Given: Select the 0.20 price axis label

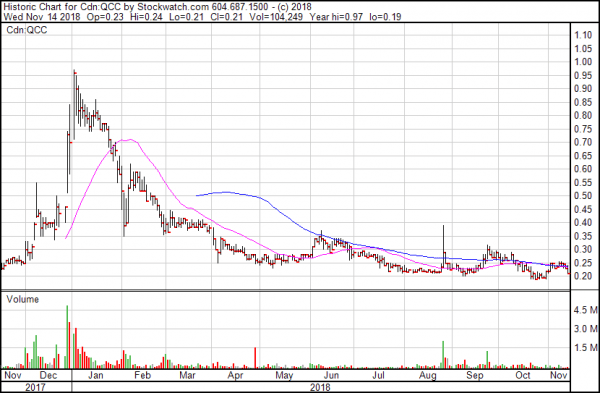Looking at the screenshot, I should (x=583, y=276).
